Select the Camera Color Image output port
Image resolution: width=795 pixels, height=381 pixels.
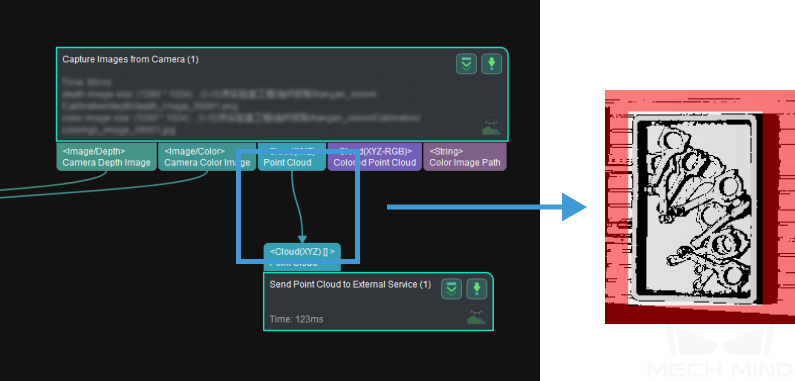pos(207,157)
